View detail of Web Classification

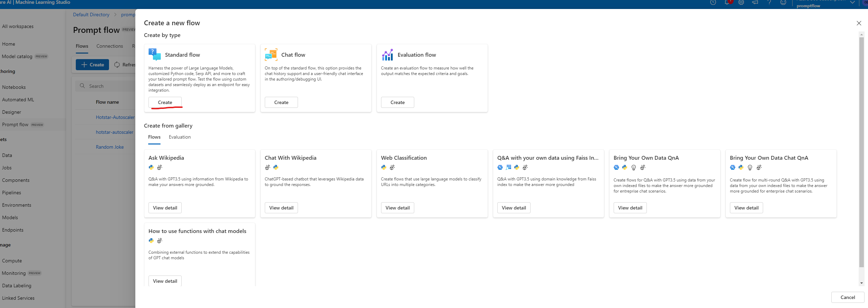click(398, 208)
